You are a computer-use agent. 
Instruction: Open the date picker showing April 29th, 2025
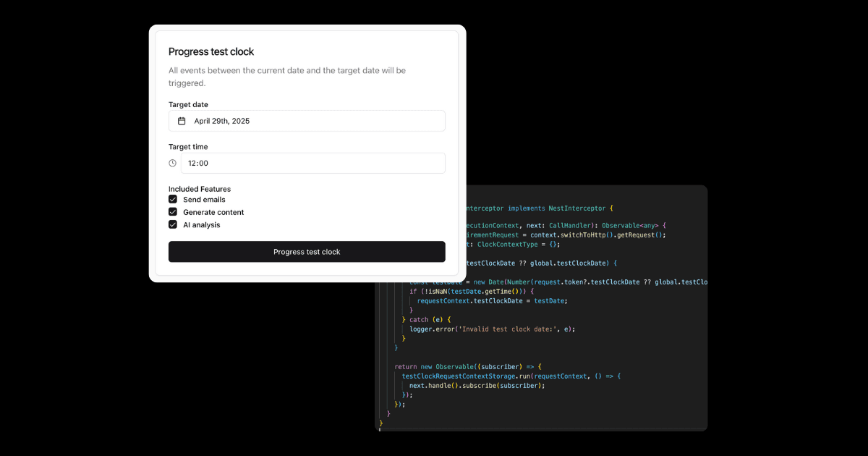click(x=307, y=121)
